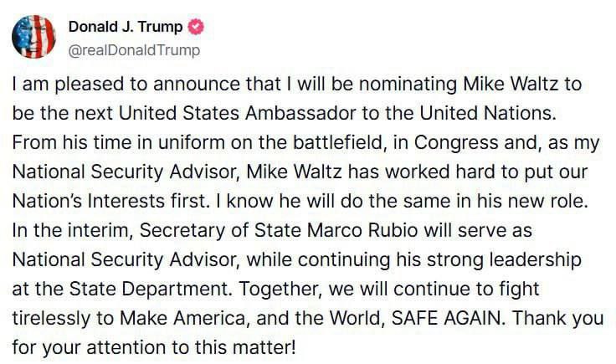Screen dimensions: 616x364
Task: Click the @realDonaldTrump handle
Action: pyautogui.click(x=134, y=50)
